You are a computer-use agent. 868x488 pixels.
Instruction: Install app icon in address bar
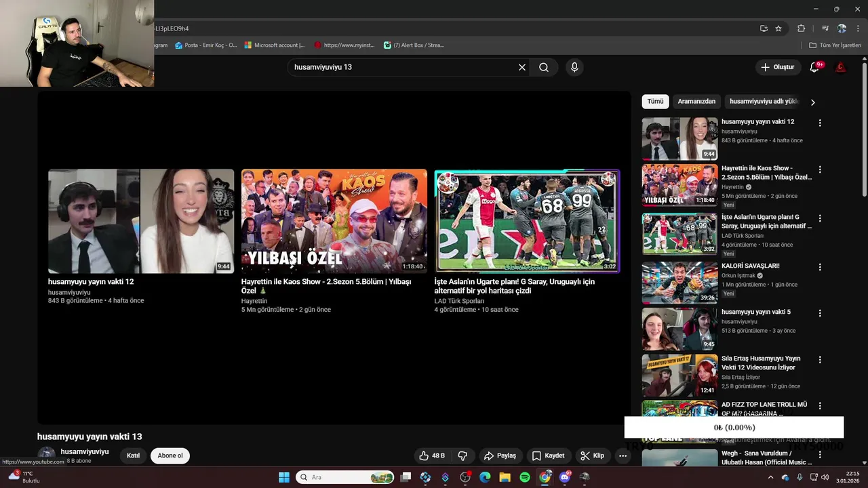pos(764,28)
